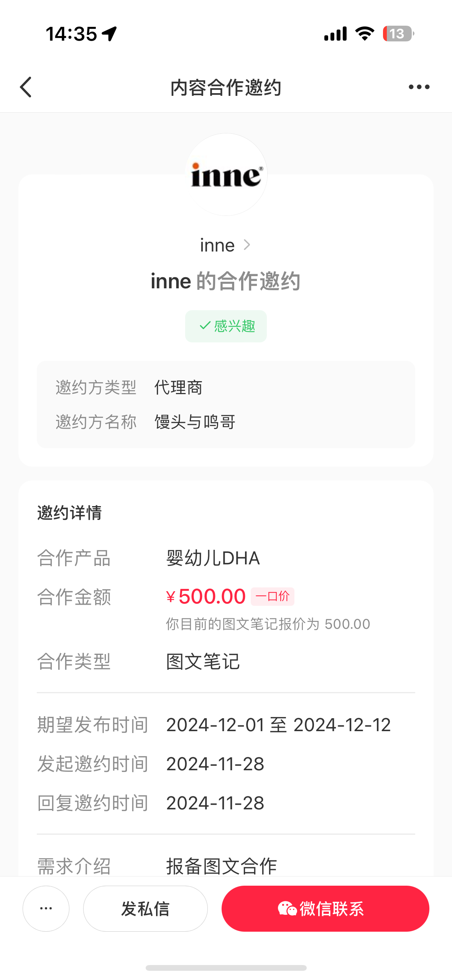Open the inne brand name link

217,245
